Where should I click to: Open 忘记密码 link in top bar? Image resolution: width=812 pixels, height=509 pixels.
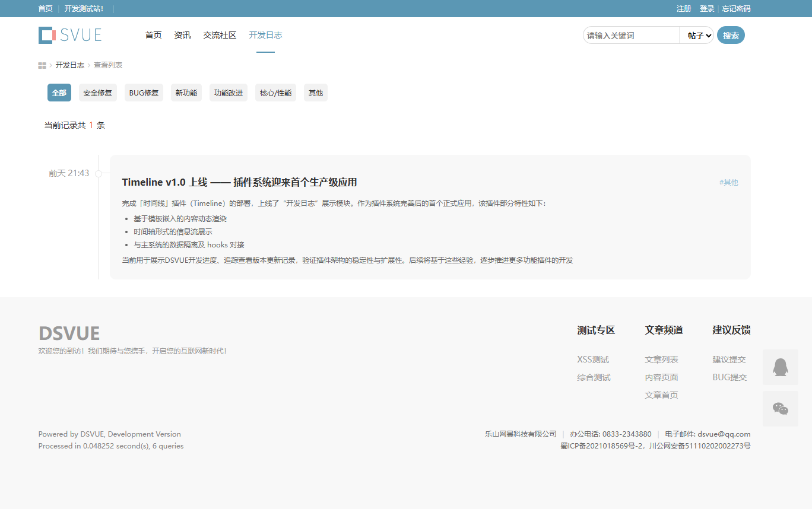pyautogui.click(x=736, y=9)
